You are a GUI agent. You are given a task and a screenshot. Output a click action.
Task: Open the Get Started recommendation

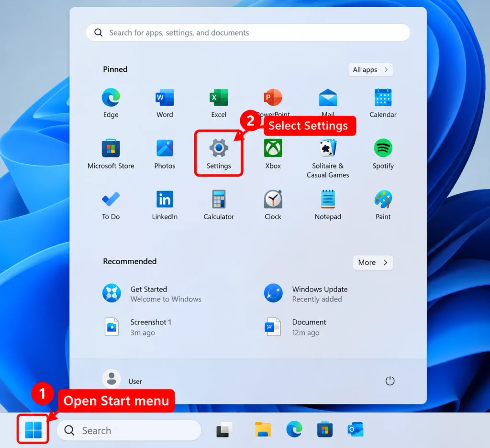[152, 294]
